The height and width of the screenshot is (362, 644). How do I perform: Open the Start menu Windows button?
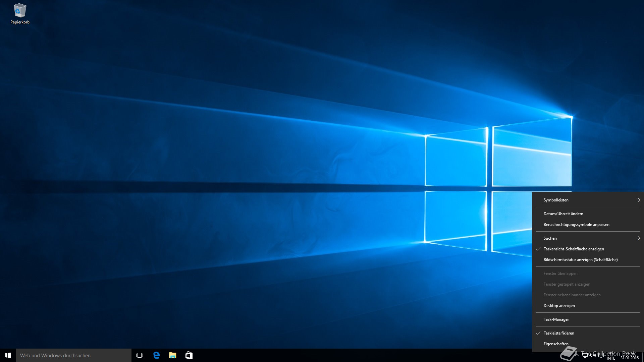pyautogui.click(x=8, y=355)
